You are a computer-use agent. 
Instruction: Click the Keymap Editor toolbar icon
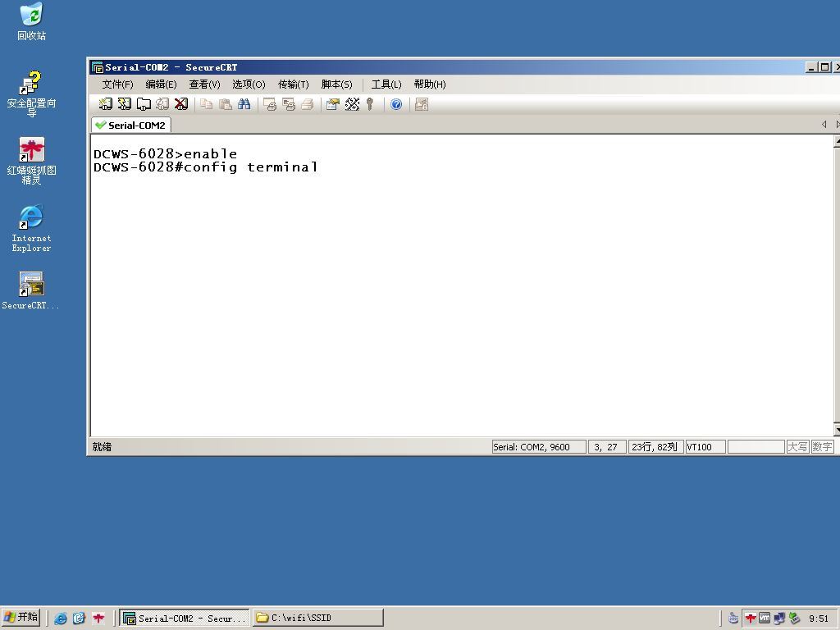(x=352, y=104)
